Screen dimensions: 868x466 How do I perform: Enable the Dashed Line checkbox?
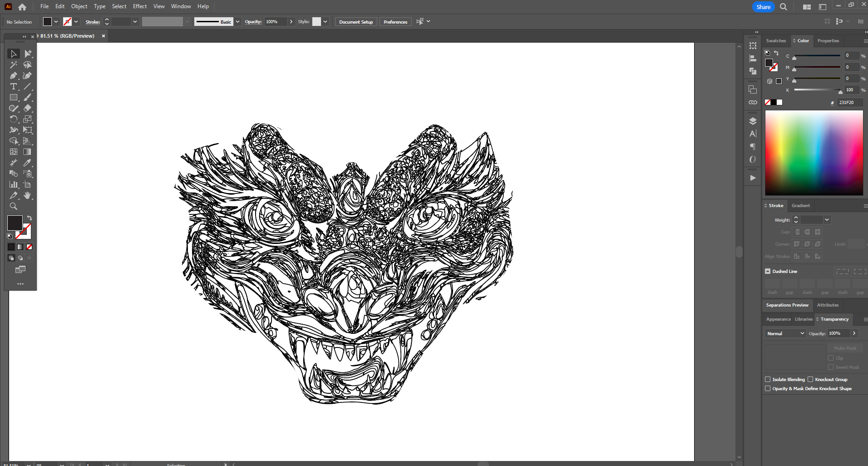[x=768, y=271]
